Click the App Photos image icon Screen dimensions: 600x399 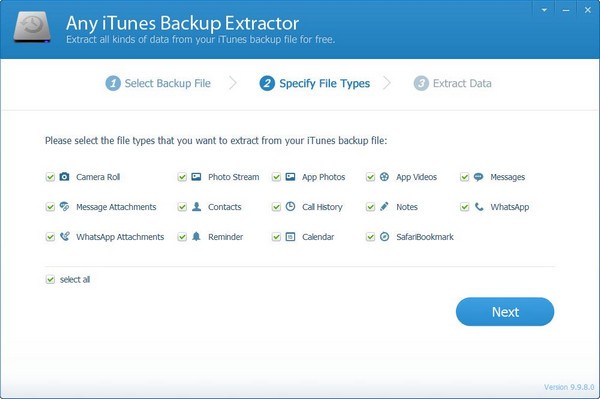tap(290, 176)
